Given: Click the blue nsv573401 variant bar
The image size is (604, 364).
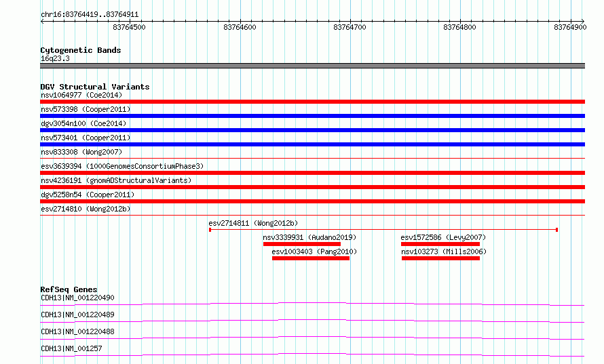Looking at the screenshot, I should coord(312,144).
